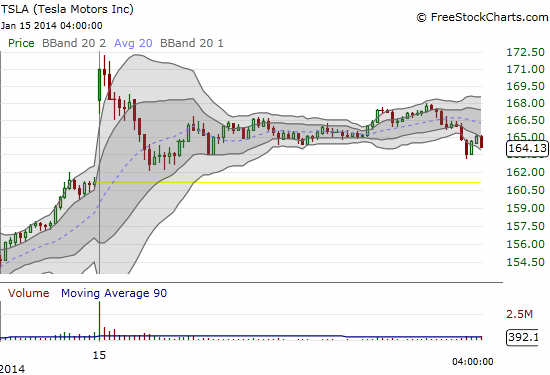
Task: Click the 166.50 price axis label
Action: click(x=525, y=120)
